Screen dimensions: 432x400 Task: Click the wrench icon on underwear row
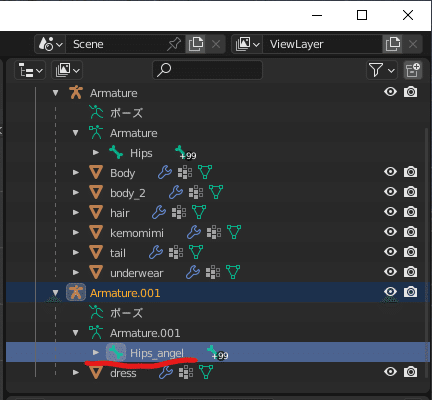tap(193, 272)
